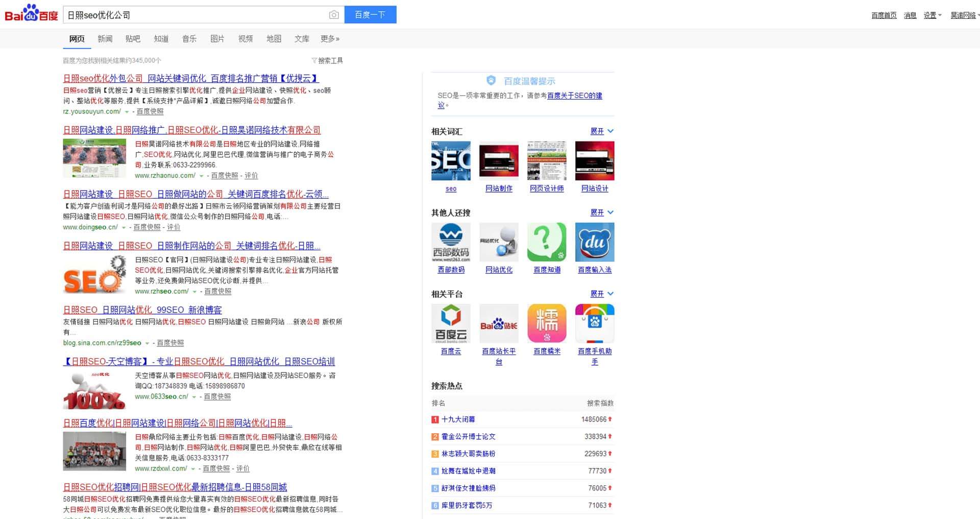Open 百度关于SEO的建议 link
Image resolution: width=980 pixels, height=519 pixels.
(575, 96)
